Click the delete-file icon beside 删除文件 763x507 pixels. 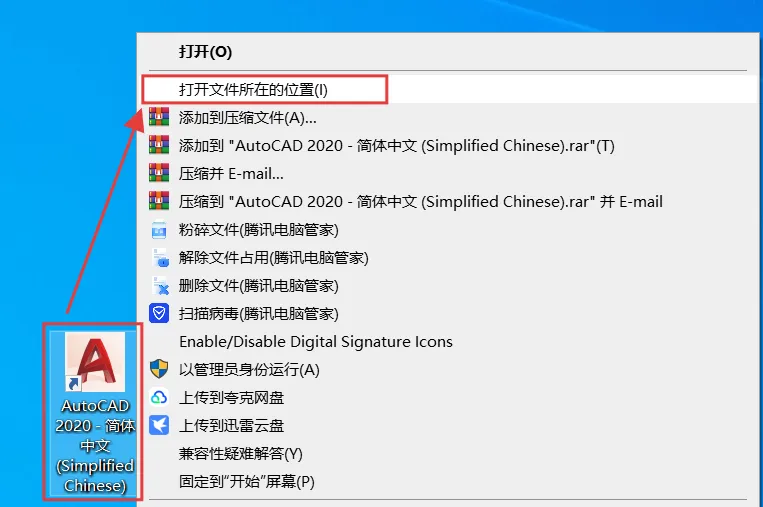[160, 286]
